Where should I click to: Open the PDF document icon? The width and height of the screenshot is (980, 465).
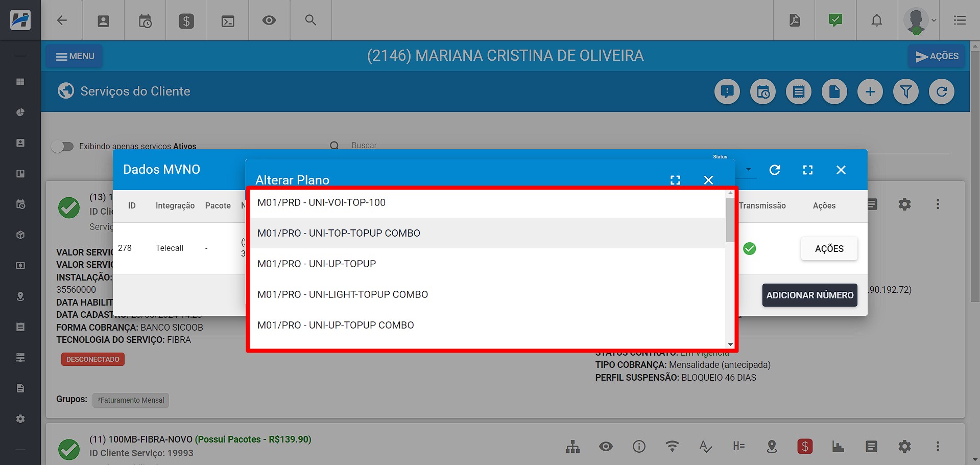[x=795, y=20]
